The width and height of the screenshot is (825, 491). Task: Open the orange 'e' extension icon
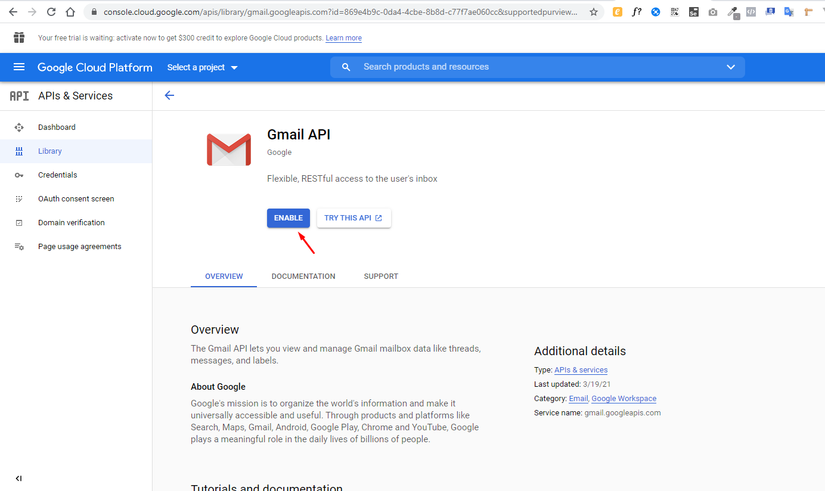[x=618, y=12]
